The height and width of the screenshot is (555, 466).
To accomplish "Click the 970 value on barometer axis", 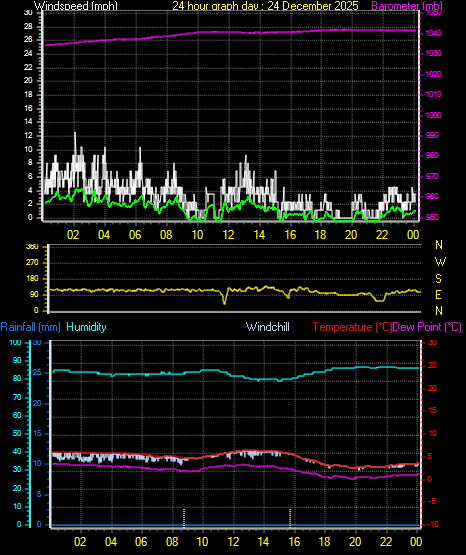I will pos(432,176).
